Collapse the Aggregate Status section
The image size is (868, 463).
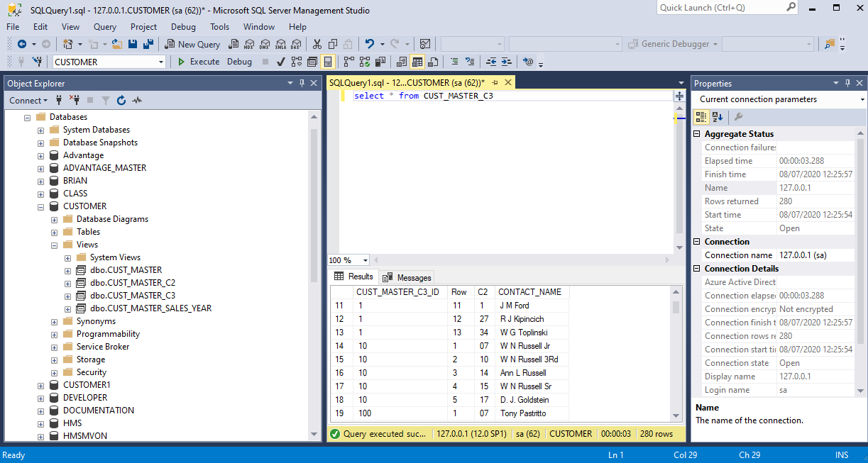(x=697, y=134)
